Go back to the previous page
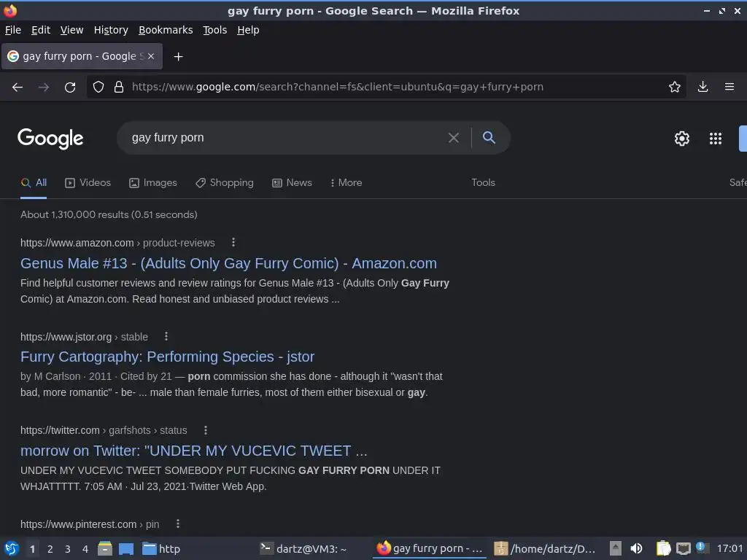 pos(18,87)
